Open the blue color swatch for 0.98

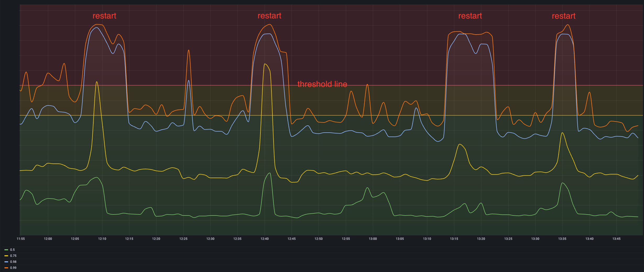pos(6,262)
